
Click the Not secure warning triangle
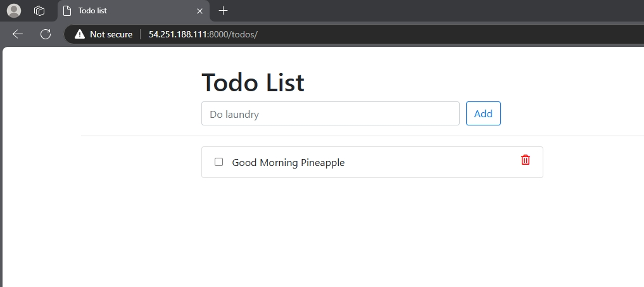[80, 34]
